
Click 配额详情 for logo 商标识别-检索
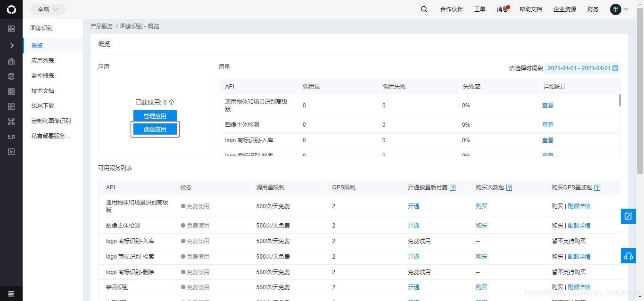tap(579, 257)
